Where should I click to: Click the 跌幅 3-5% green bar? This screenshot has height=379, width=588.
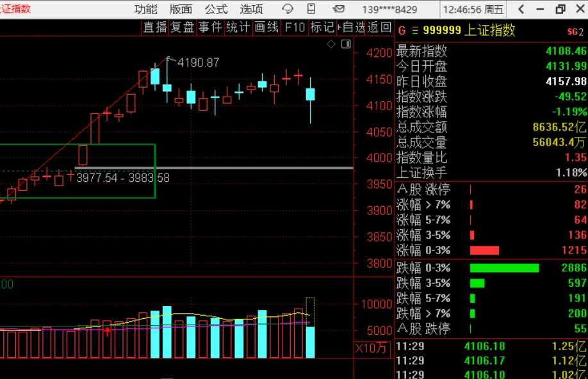click(477, 283)
